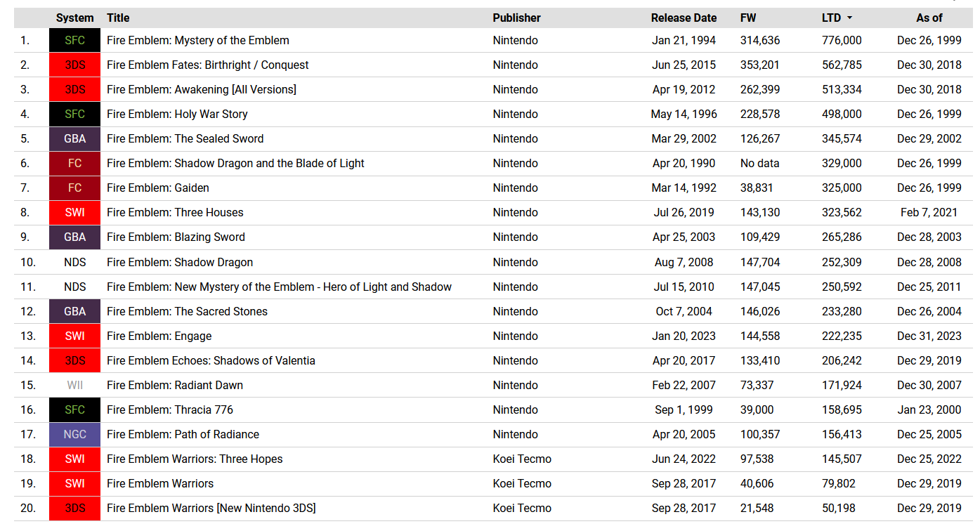Viewport: 980px width, 531px height.
Task: Click the title Fire Emblem: Thracia 776
Action: pos(170,410)
